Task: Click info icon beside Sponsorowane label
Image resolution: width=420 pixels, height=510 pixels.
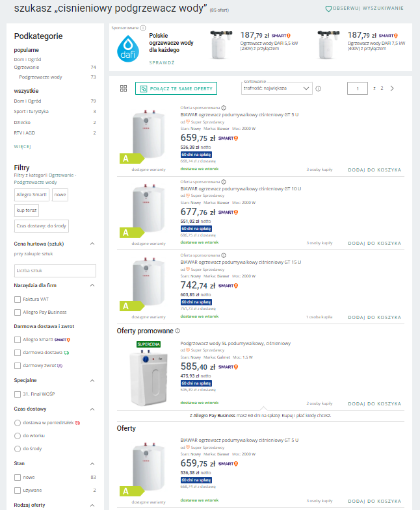Action: (143, 29)
